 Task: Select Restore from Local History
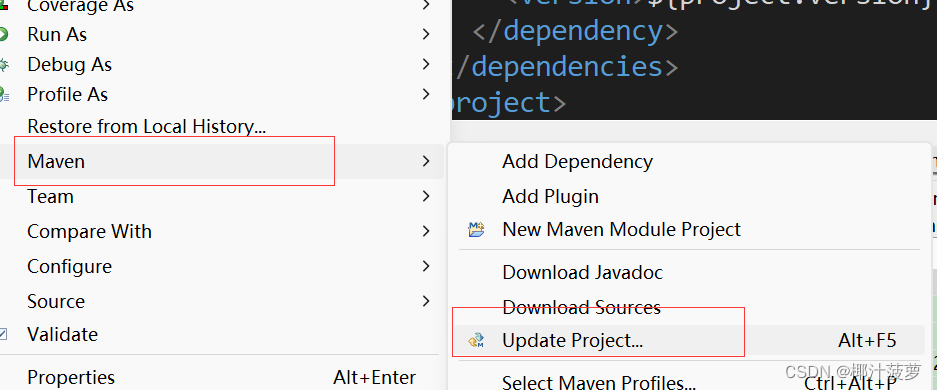(x=146, y=127)
